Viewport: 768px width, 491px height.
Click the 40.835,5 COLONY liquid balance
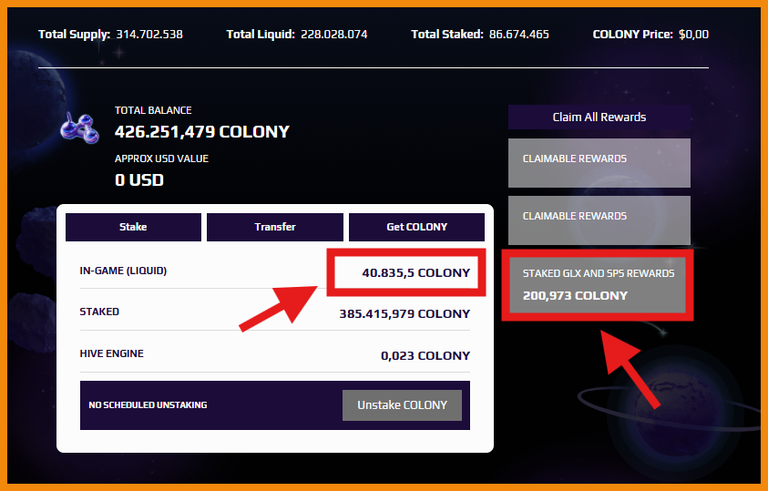point(416,273)
